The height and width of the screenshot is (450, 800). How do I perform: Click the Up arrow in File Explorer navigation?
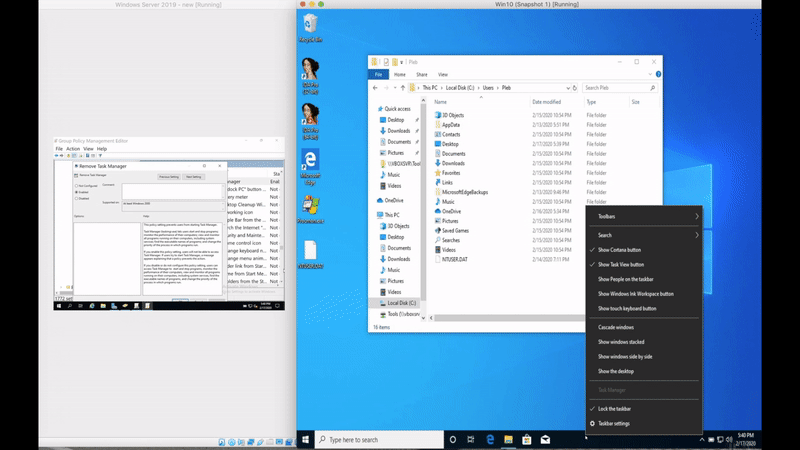click(403, 88)
